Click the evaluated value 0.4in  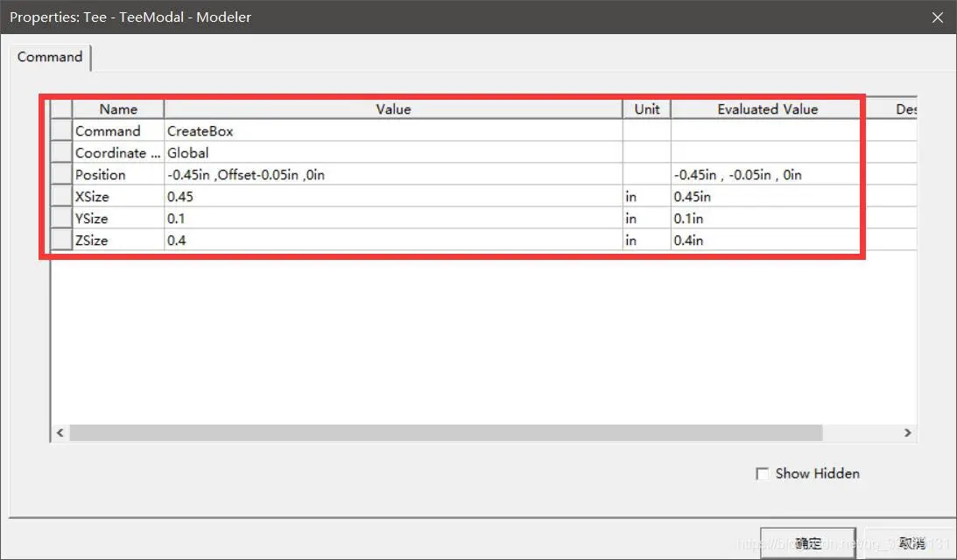[768, 241]
